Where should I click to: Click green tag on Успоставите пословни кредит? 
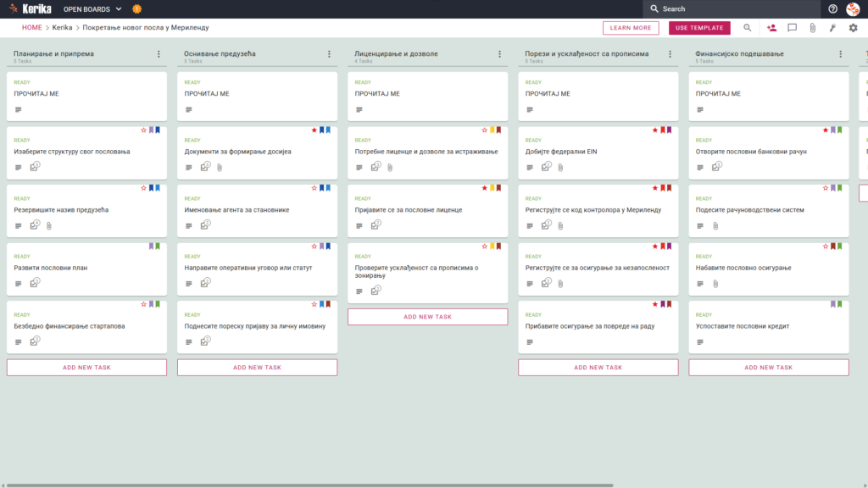pos(840,304)
